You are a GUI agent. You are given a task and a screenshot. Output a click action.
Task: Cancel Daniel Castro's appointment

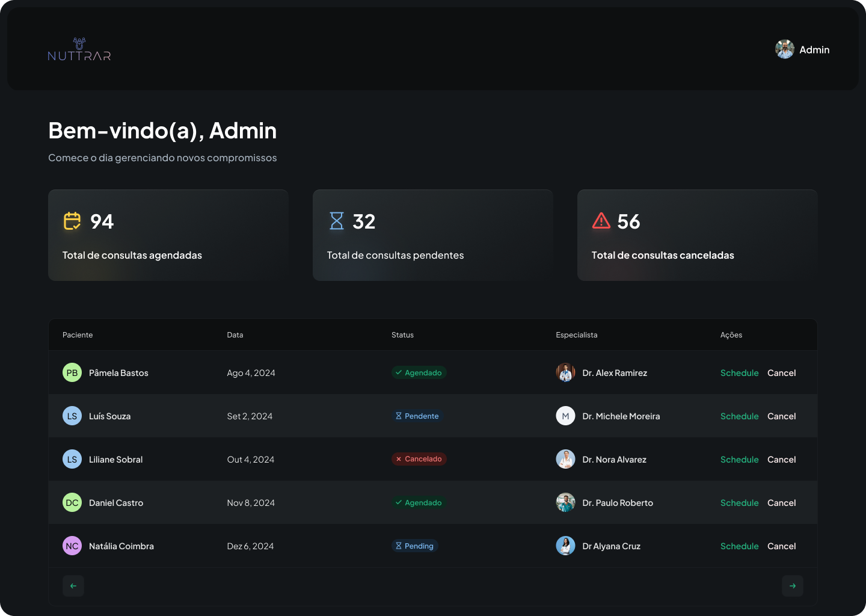click(781, 503)
